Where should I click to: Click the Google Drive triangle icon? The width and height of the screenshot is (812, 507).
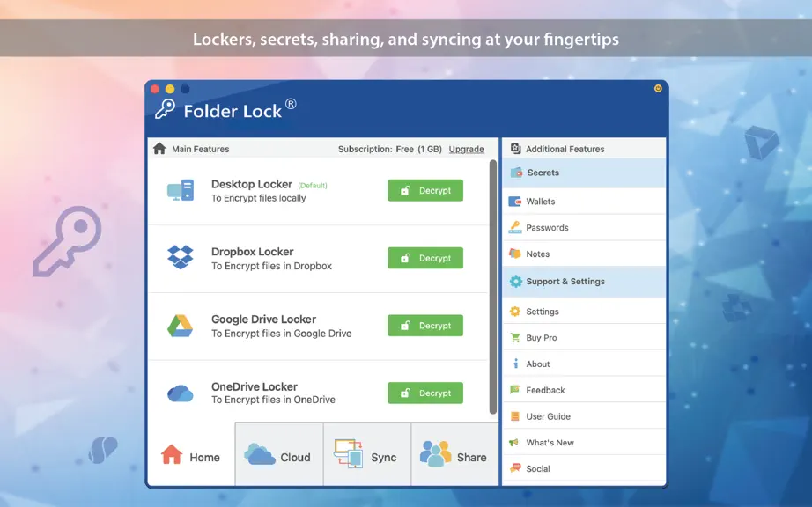coord(181,326)
